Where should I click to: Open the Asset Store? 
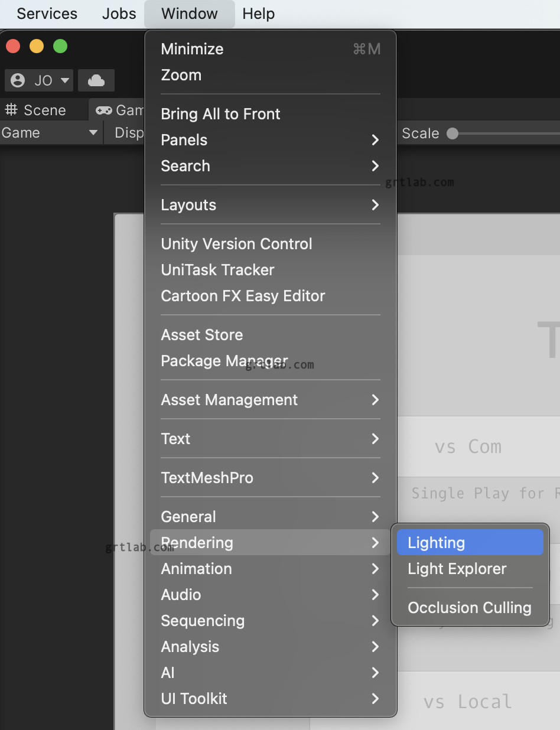[201, 335]
